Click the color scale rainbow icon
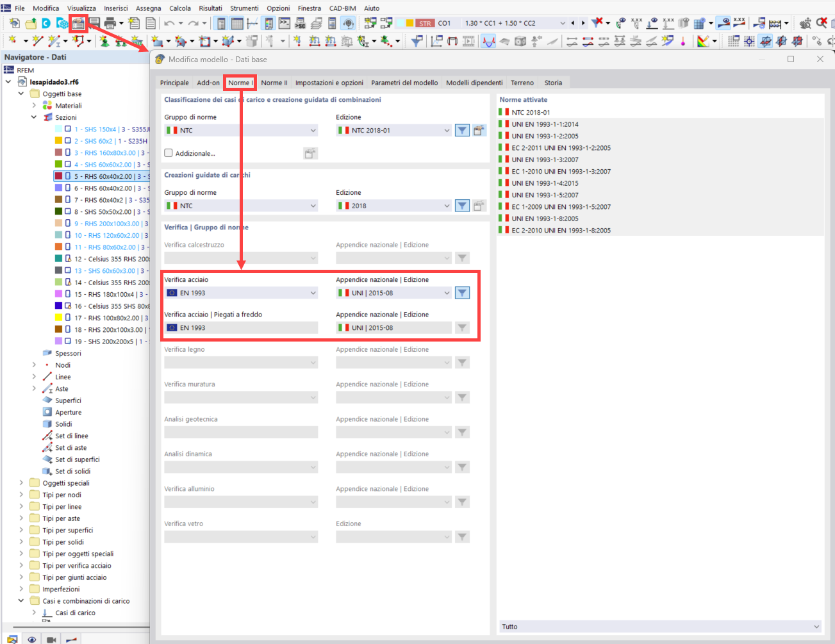835x644 pixels. [x=703, y=41]
